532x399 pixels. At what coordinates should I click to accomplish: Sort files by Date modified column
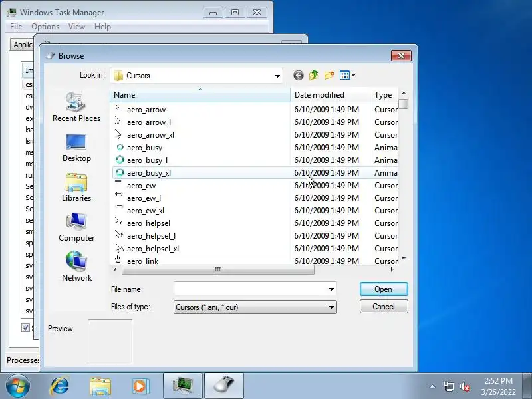(330, 95)
